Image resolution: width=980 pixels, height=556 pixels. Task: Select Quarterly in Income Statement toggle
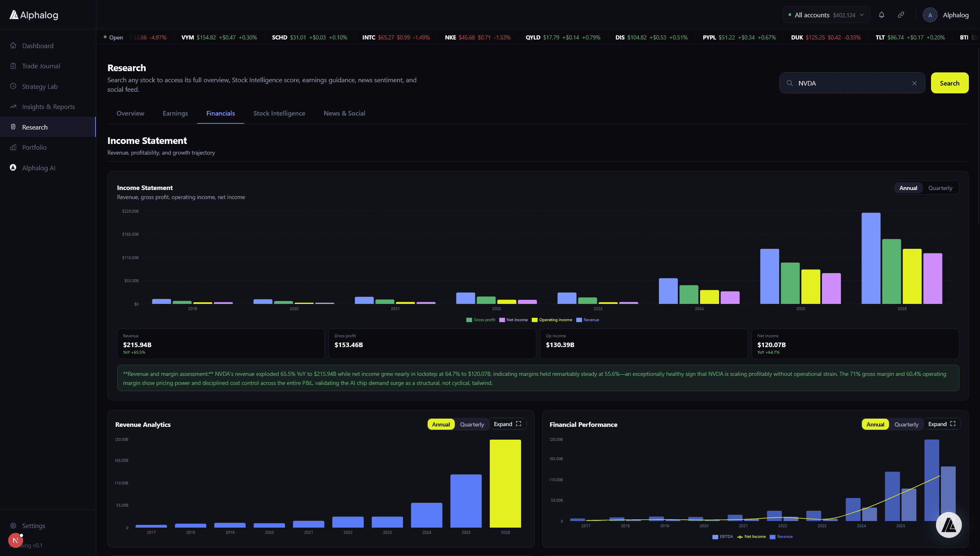pyautogui.click(x=940, y=188)
